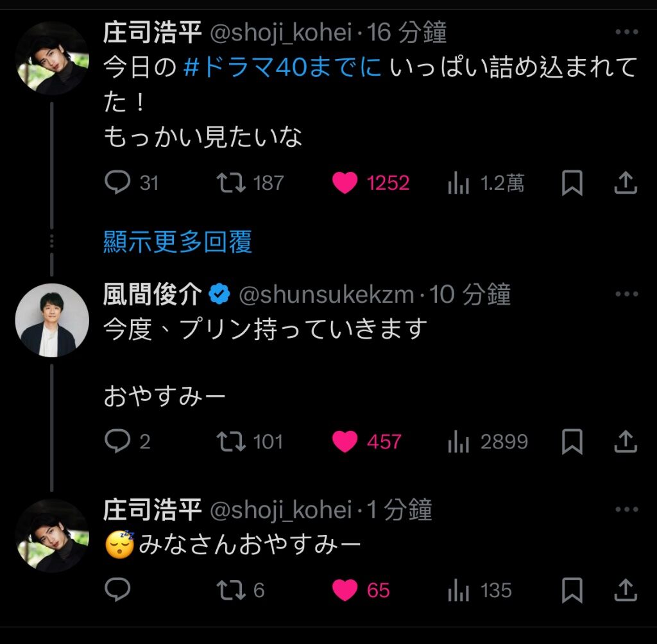Unlike the tweet with 457 likes

click(345, 442)
